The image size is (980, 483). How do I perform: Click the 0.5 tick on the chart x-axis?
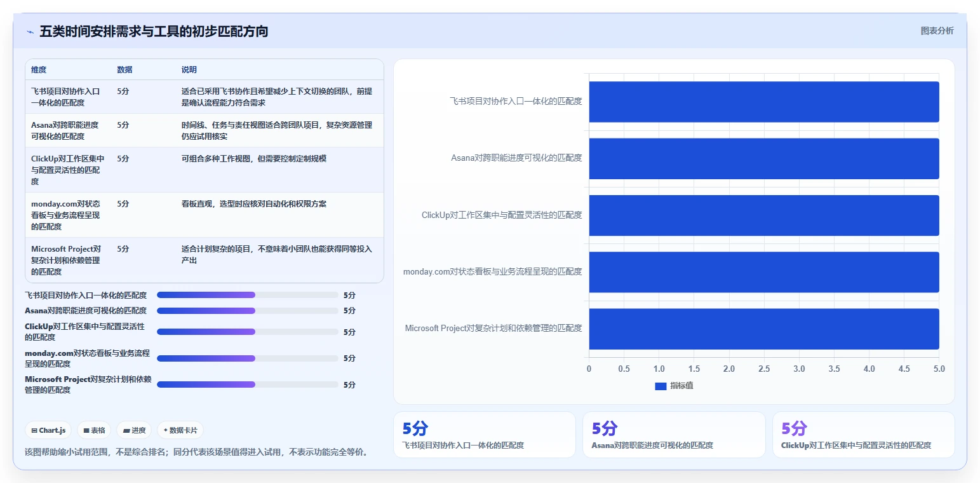pyautogui.click(x=624, y=369)
